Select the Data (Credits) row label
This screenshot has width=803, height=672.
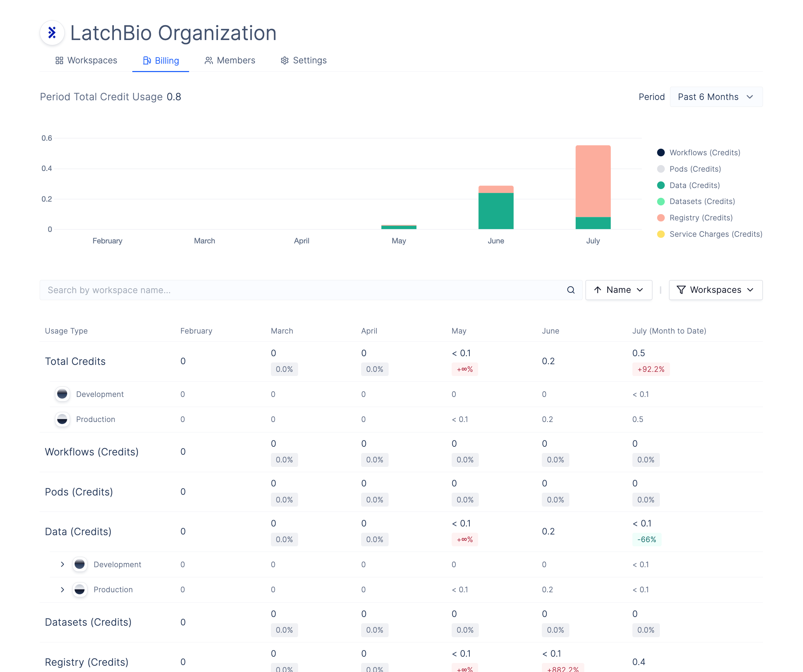pos(78,531)
